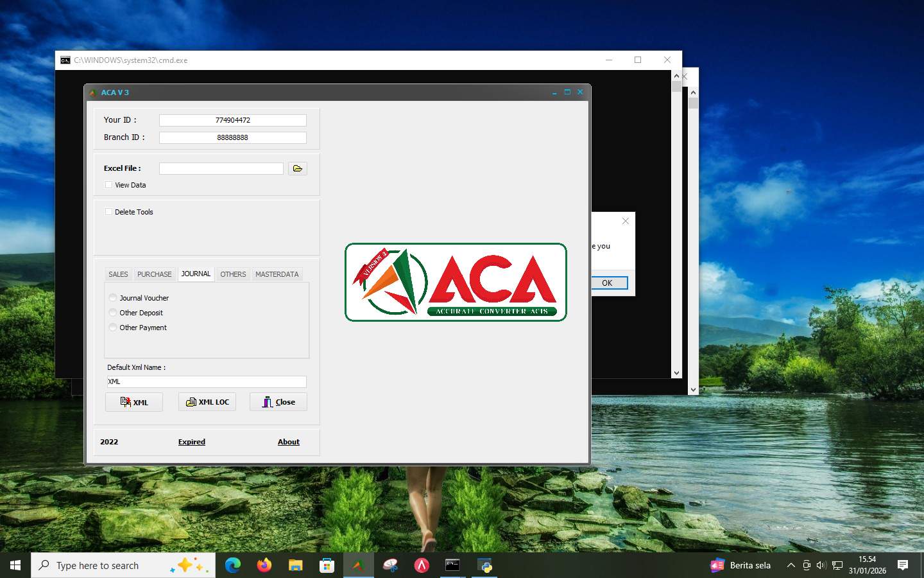Select the ACA app icon on the taskbar
Viewport: 924px width, 578px height.
359,566
